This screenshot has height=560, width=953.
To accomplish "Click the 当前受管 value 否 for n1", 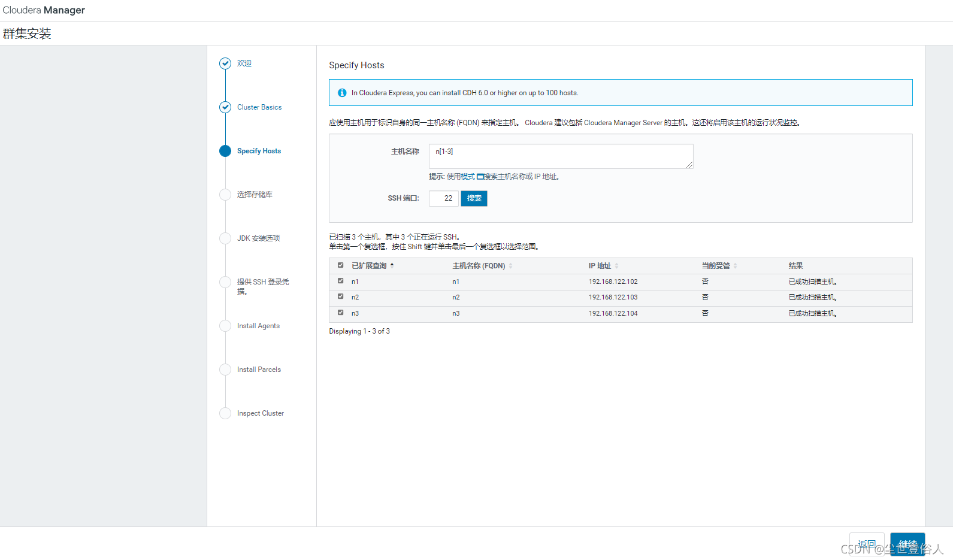I will 705,281.
